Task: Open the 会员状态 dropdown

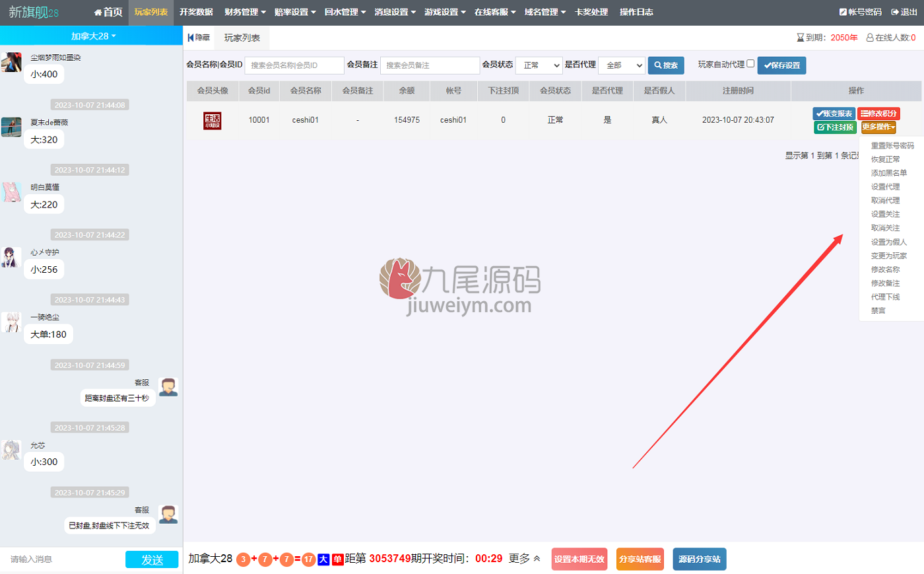Action: [539, 65]
